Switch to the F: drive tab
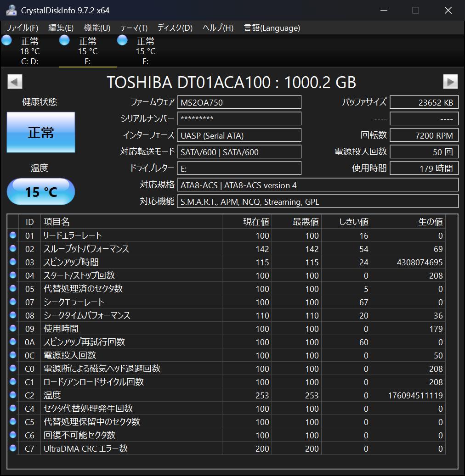The image size is (465, 476). pos(145,50)
